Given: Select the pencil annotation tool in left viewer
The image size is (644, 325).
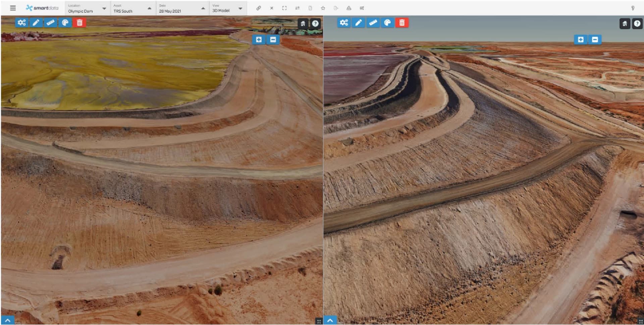Looking at the screenshot, I should tap(36, 23).
